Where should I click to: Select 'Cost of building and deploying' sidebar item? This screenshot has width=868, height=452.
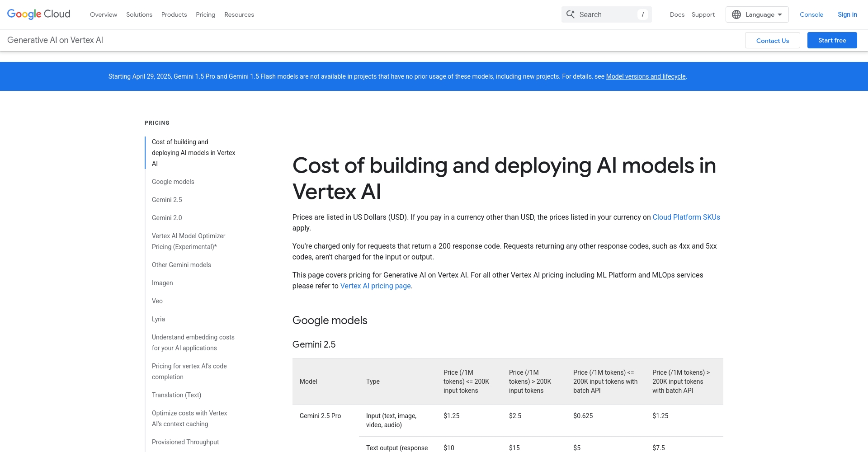[193, 153]
